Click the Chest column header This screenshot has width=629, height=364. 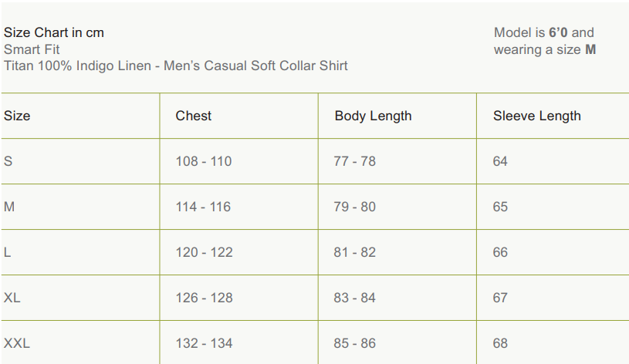click(x=193, y=116)
